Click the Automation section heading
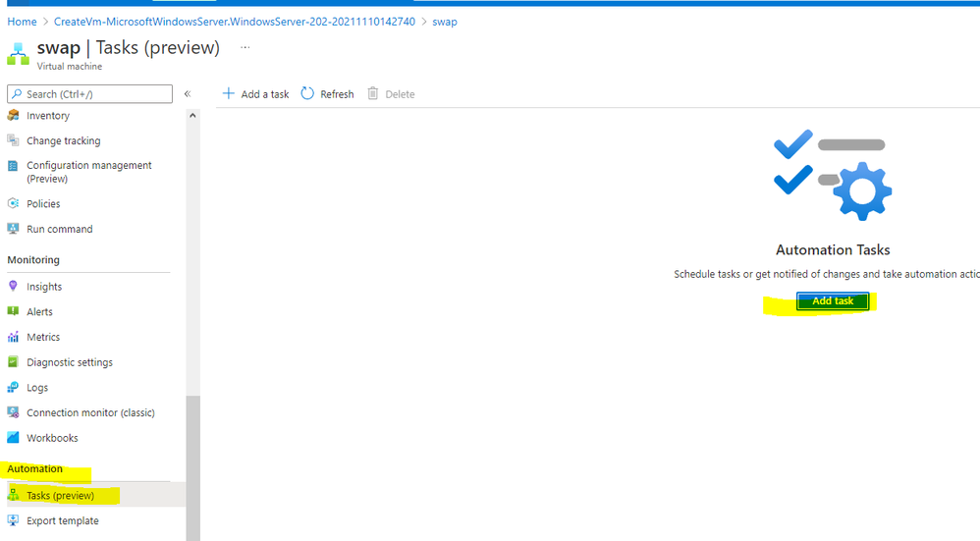 pyautogui.click(x=35, y=468)
